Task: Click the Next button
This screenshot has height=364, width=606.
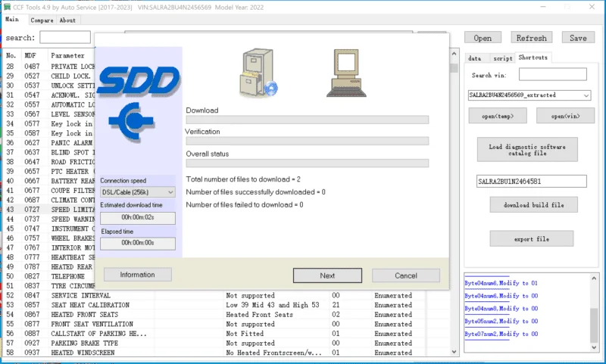Action: coord(327,275)
